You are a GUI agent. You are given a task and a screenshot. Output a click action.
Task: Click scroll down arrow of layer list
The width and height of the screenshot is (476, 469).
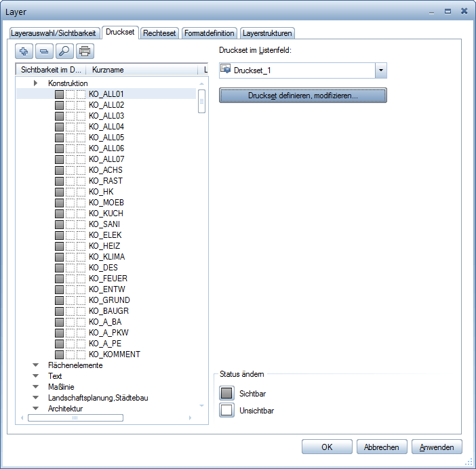click(201, 405)
